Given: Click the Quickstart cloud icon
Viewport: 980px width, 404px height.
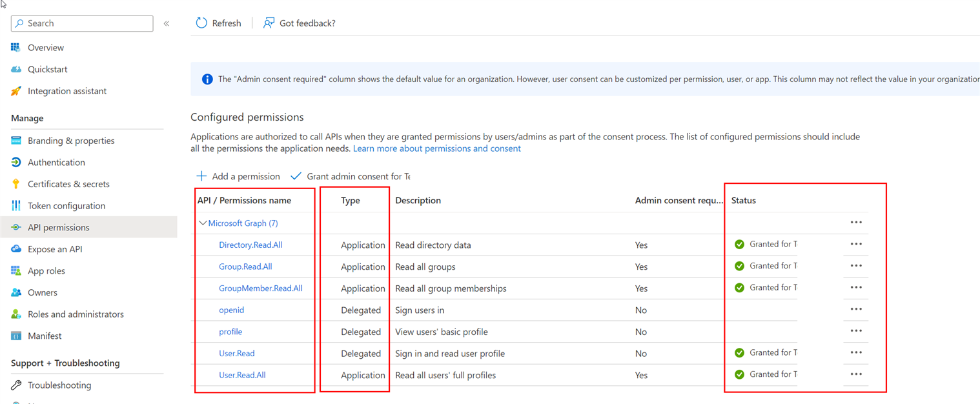Looking at the screenshot, I should click(16, 70).
